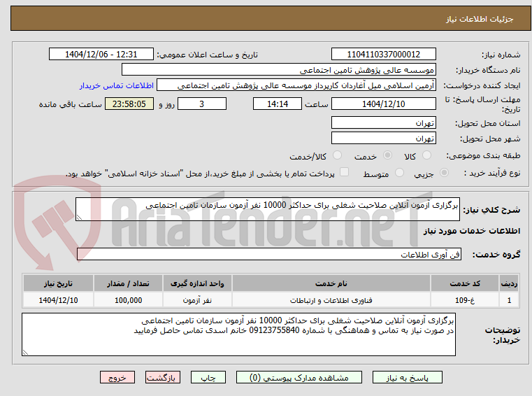Image resolution: width=532 pixels, height=396 pixels.
Task: Click the delivery city field 'تهران'
Action: (383, 139)
